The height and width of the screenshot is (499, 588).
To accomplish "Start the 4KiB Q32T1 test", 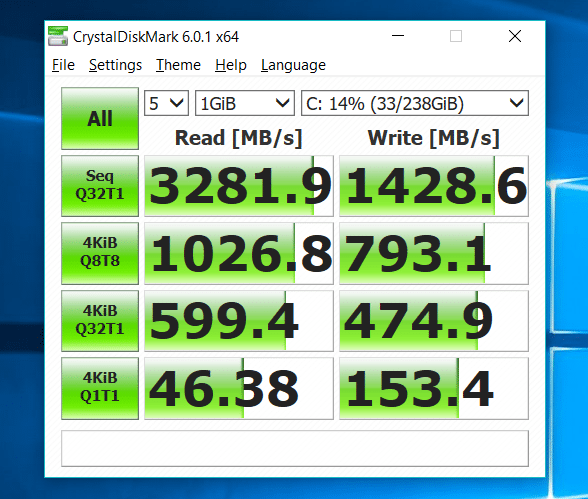I will point(100,321).
